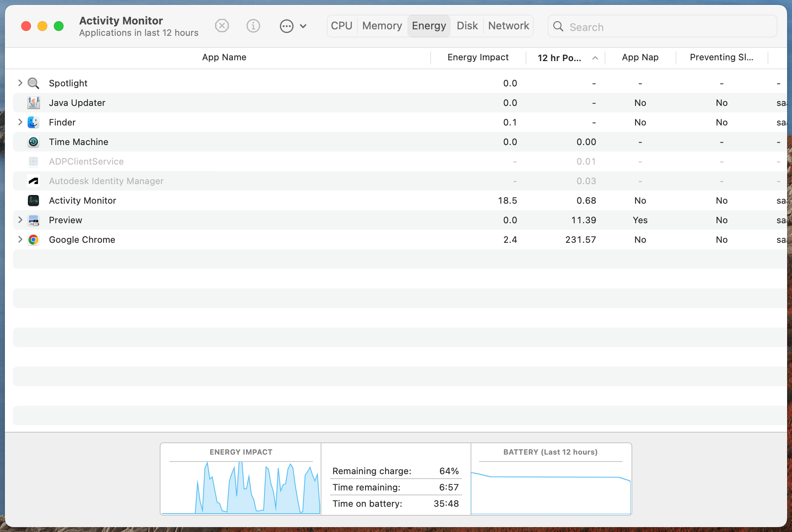The image size is (792, 532).
Task: Click the search magnifier icon
Action: click(x=558, y=26)
